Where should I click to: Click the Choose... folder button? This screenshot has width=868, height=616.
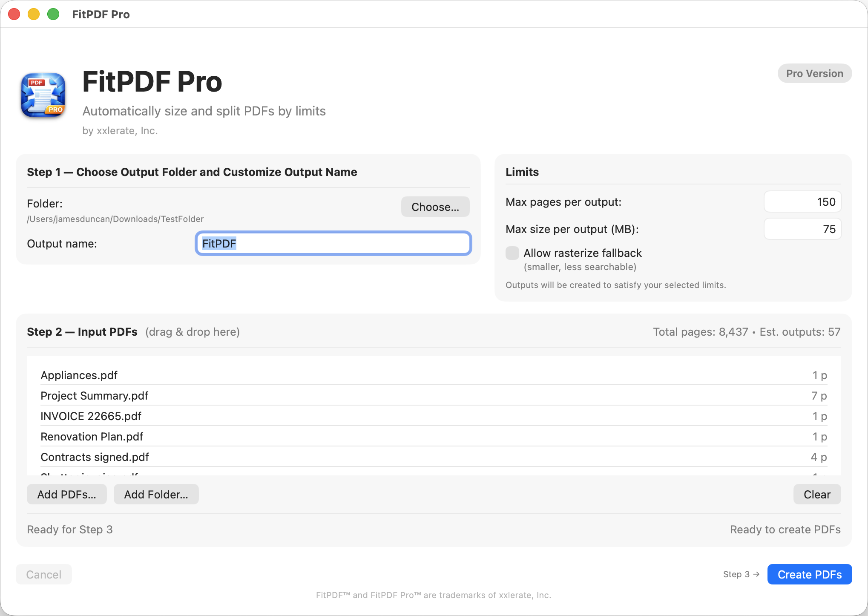(x=435, y=207)
